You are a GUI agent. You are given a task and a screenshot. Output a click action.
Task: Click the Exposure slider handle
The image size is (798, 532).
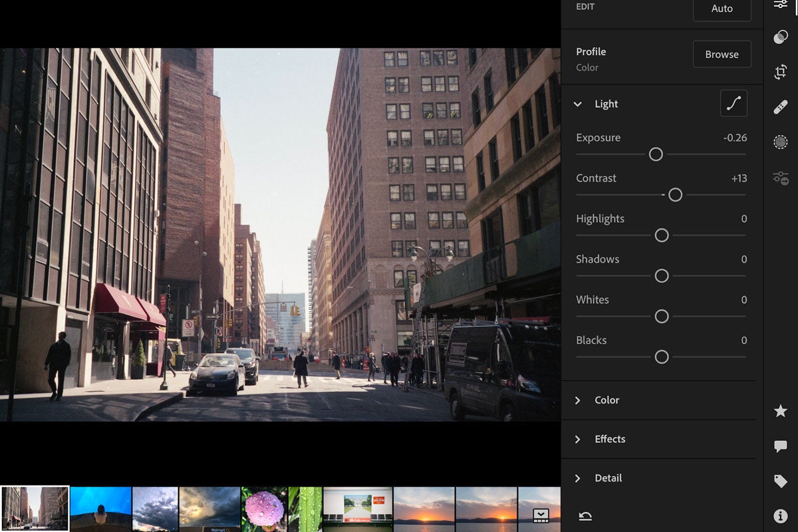tap(656, 154)
